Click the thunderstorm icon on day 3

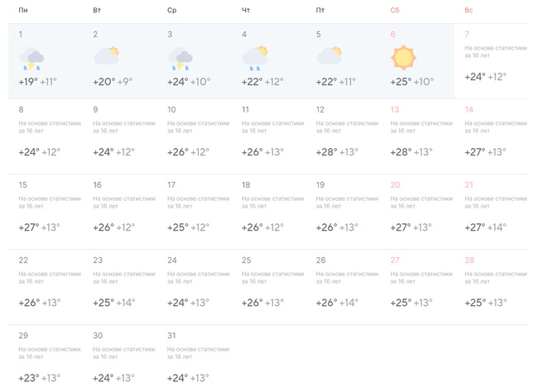click(180, 59)
